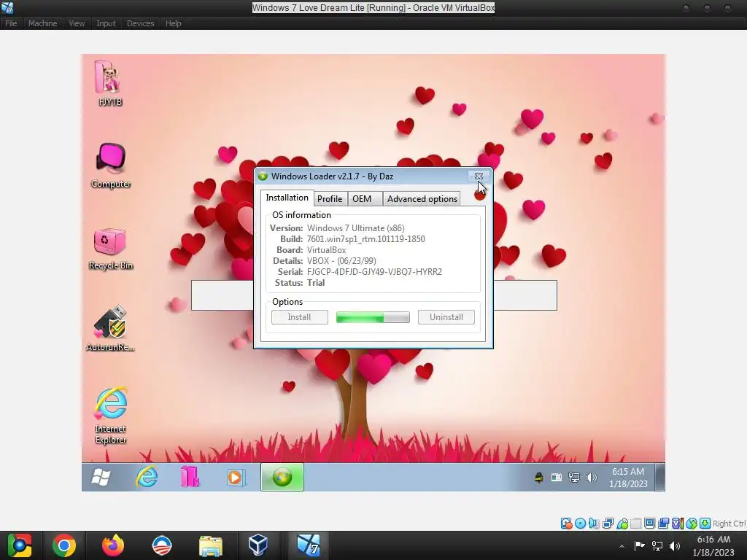Open the VirtualBox Manager on the host taskbar
The width and height of the screenshot is (747, 560).
pos(258,545)
